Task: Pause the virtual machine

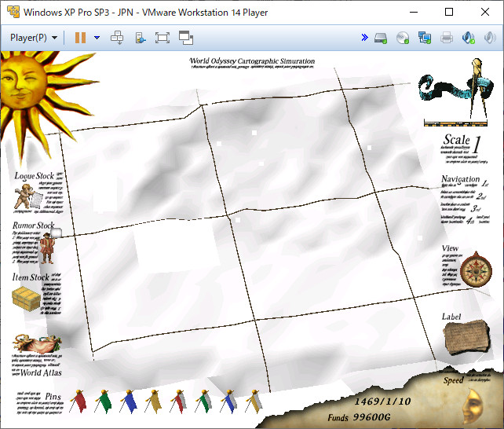Action: click(x=80, y=38)
